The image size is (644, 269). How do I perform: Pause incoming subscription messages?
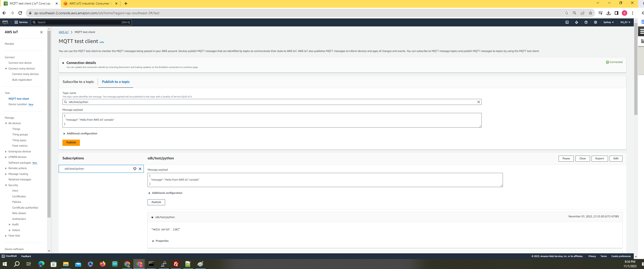pos(566,159)
